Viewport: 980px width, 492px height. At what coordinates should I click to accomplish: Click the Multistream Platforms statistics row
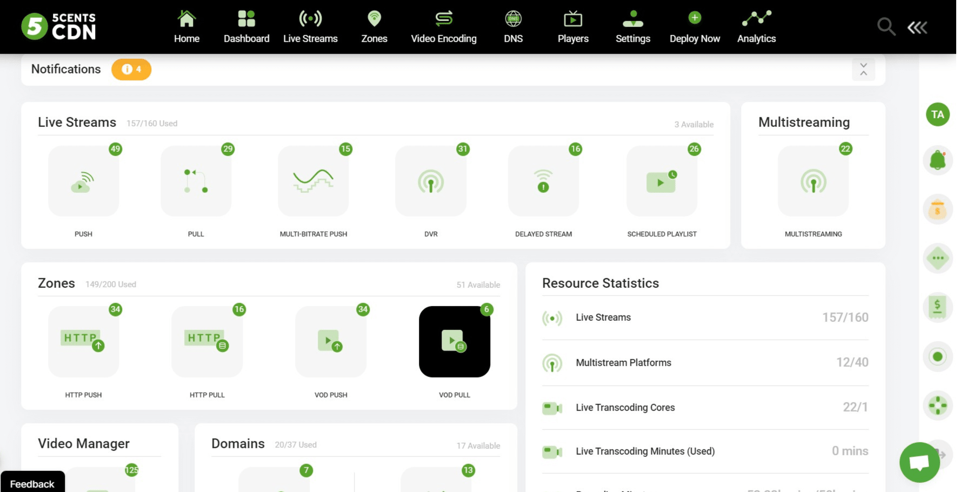coord(705,362)
